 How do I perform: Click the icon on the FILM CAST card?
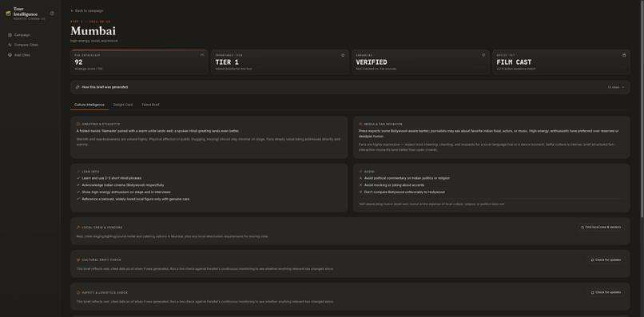point(624,55)
